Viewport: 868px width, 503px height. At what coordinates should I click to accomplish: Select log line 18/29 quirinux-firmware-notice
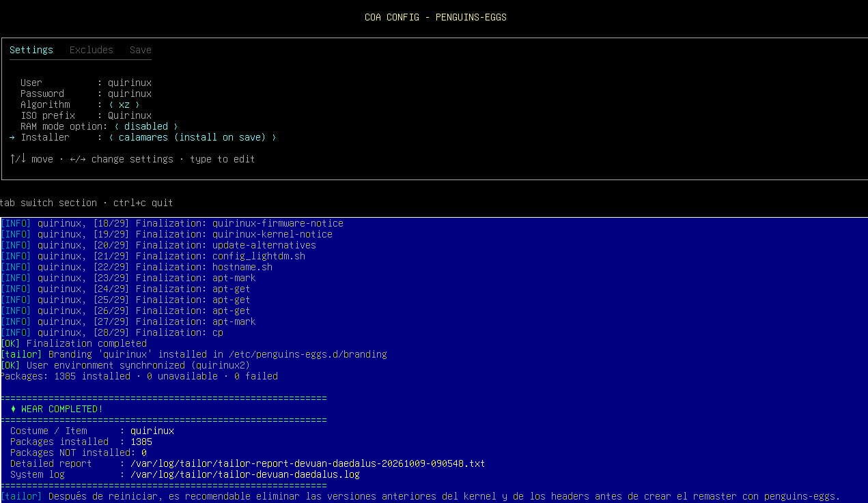point(172,223)
